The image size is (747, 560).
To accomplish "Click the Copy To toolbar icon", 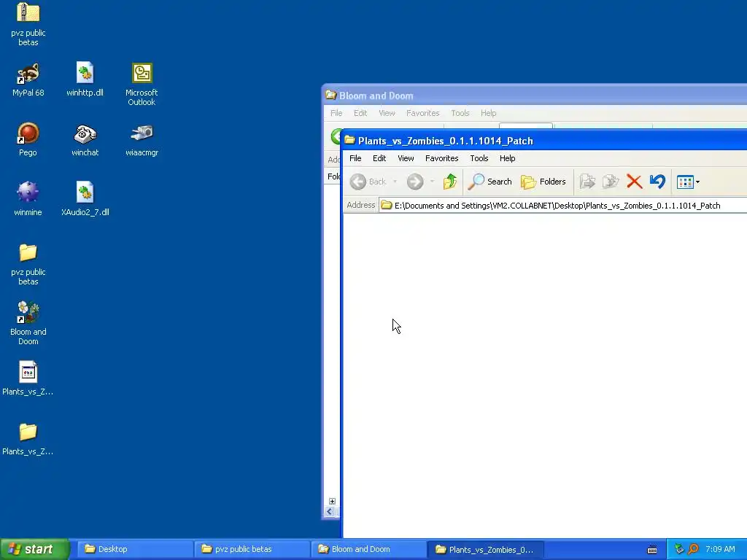I will coord(611,182).
